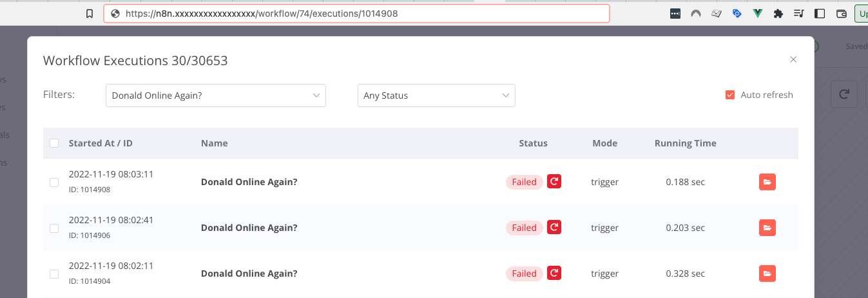Click running time '0.328 sec'
This screenshot has height=298, width=868.
pos(686,273)
